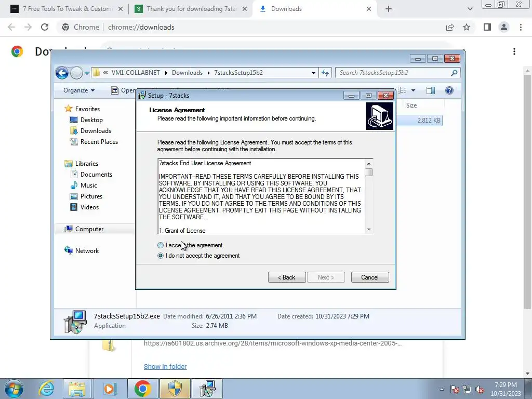The image size is (532, 399).
Task: Toggle the Chrome side panel icon
Action: point(487,27)
